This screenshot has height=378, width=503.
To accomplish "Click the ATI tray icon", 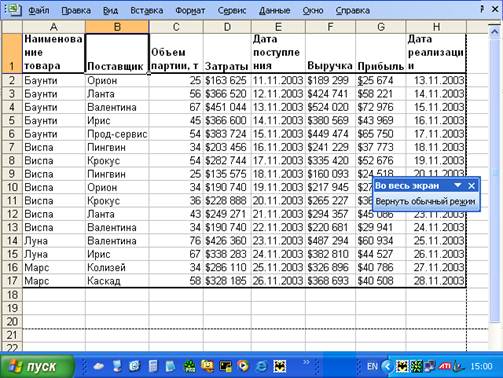I will pyautogui.click(x=445, y=367).
